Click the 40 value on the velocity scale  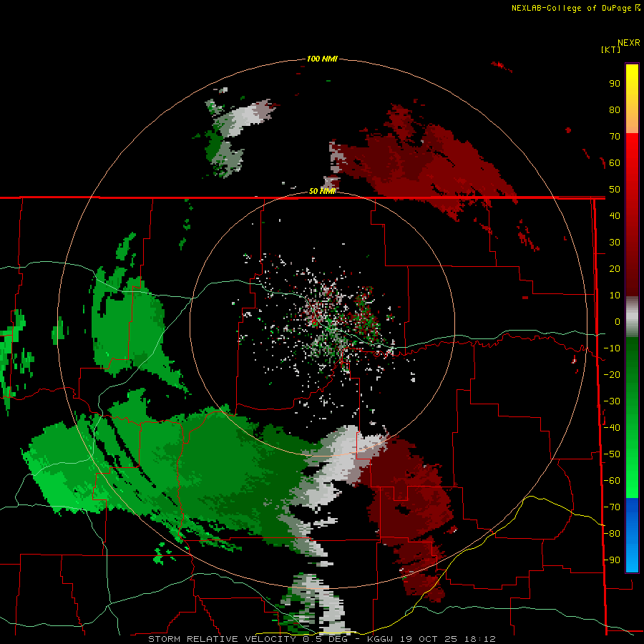click(x=615, y=215)
